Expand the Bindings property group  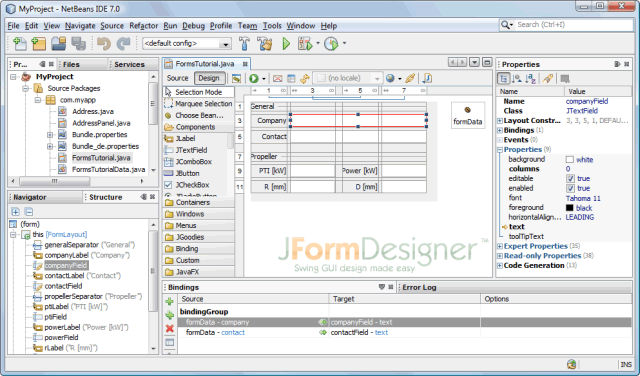(x=500, y=130)
